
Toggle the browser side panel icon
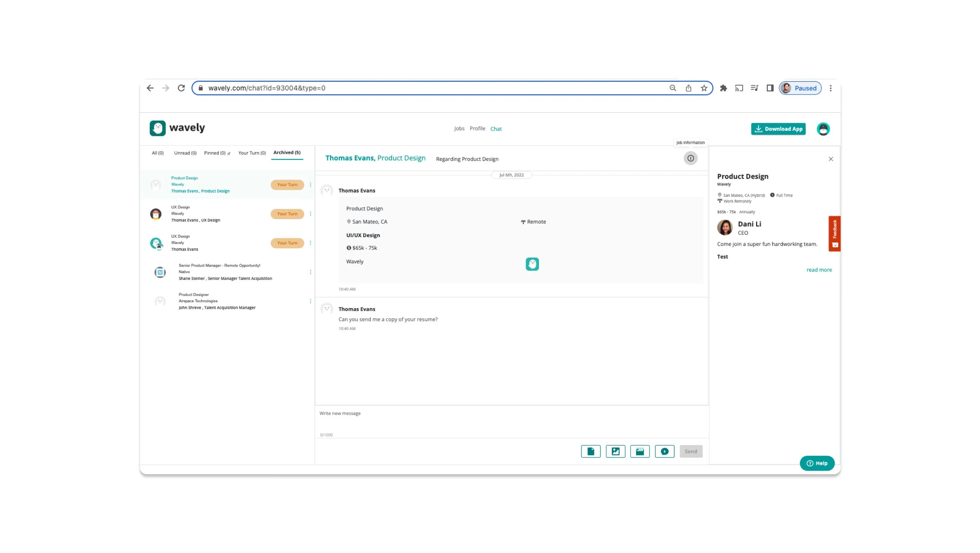point(770,88)
